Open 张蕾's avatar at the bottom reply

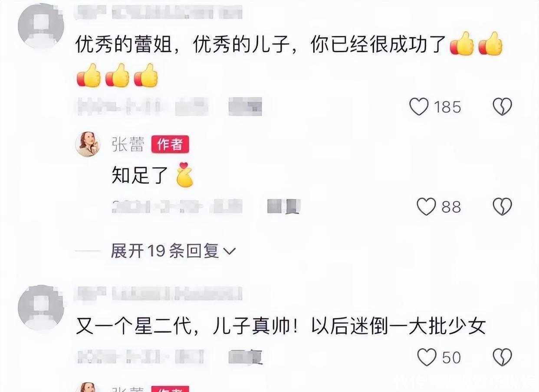click(x=88, y=388)
